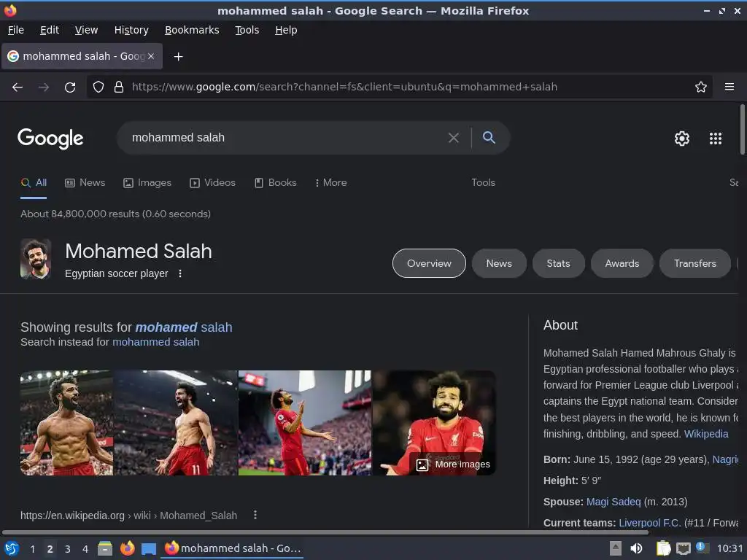
Task: Open the Bookmarks menu
Action: [x=192, y=30]
